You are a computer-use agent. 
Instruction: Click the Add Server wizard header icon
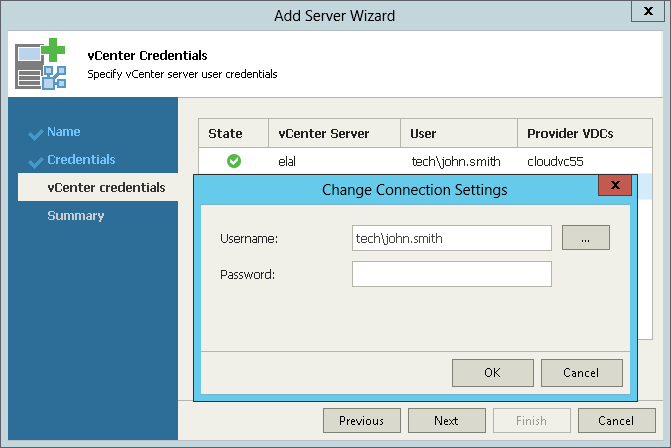pos(41,64)
